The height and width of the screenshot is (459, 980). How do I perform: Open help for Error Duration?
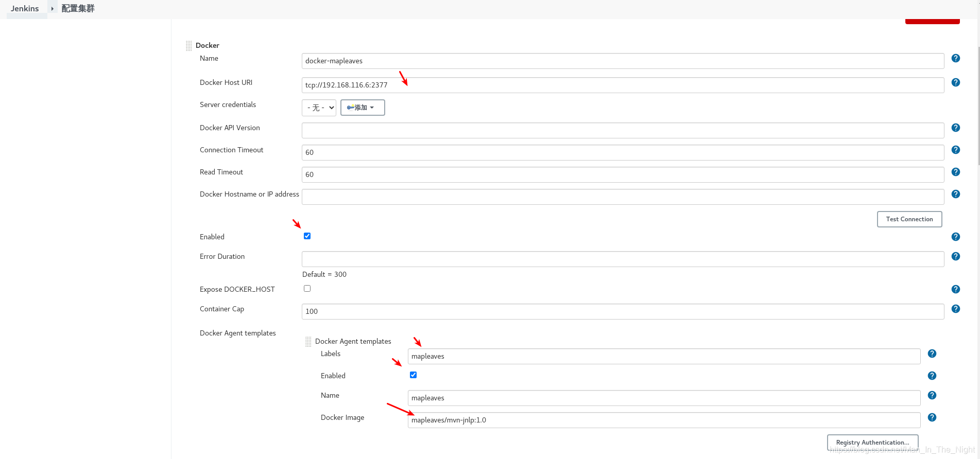pos(955,256)
